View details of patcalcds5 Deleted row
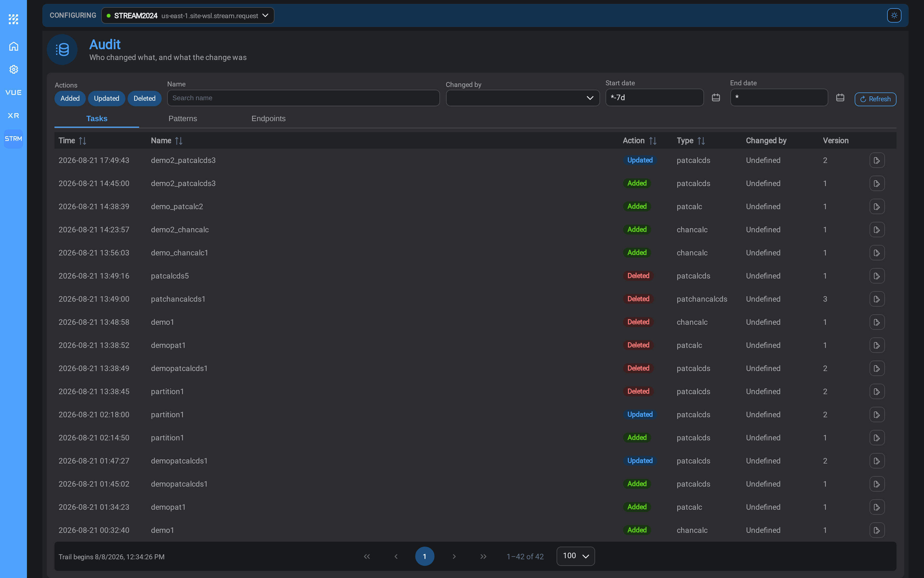This screenshot has width=924, height=578. [877, 276]
